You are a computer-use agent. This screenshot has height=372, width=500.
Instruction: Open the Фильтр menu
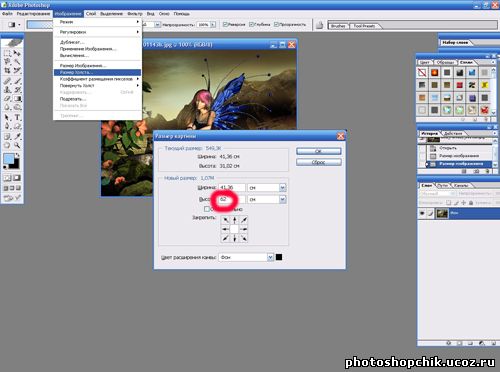[135, 14]
